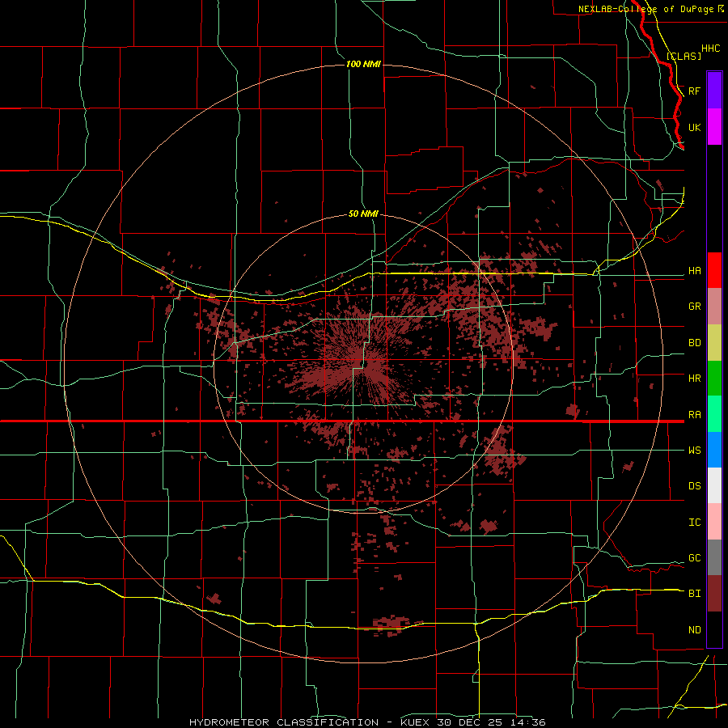Image resolution: width=728 pixels, height=728 pixels.
Task: Click the RA legend label
Action: (694, 414)
